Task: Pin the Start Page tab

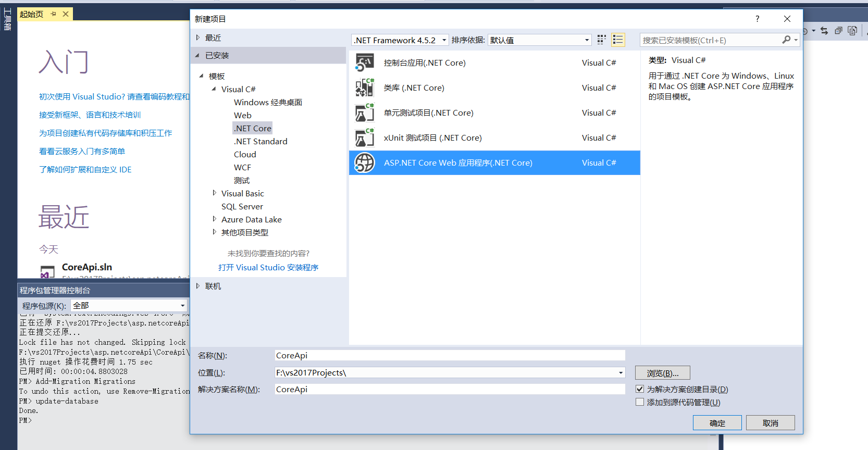Action: [x=53, y=14]
